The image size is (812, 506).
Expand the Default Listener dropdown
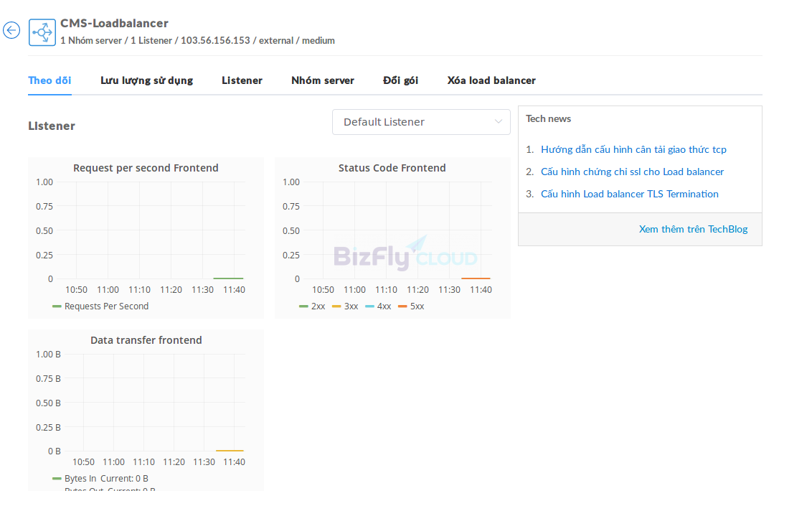[x=421, y=122]
